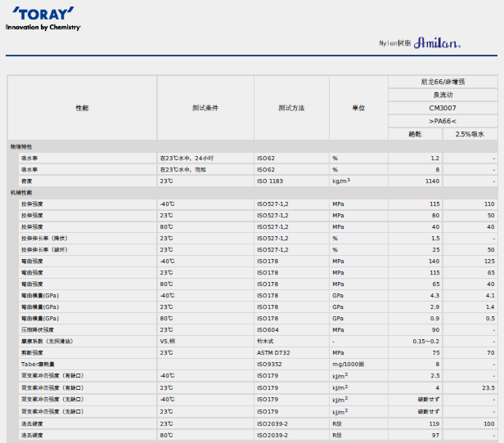Select the ASTM D732 test method cell
This screenshot has height=443, width=504.
pyautogui.click(x=276, y=352)
